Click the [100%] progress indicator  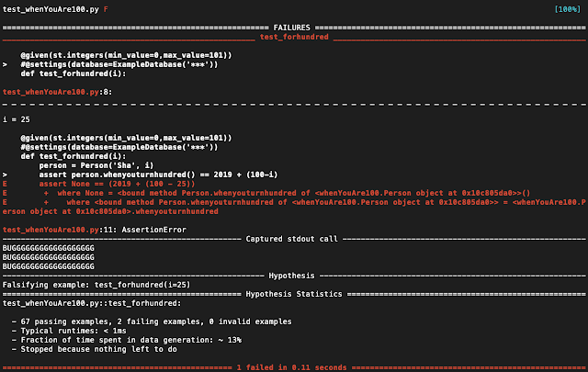click(568, 8)
